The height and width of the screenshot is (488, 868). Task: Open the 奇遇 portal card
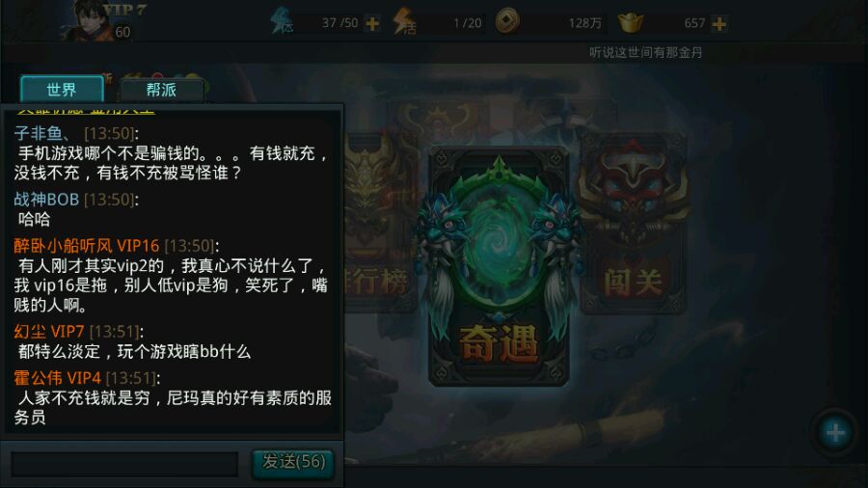(x=499, y=265)
